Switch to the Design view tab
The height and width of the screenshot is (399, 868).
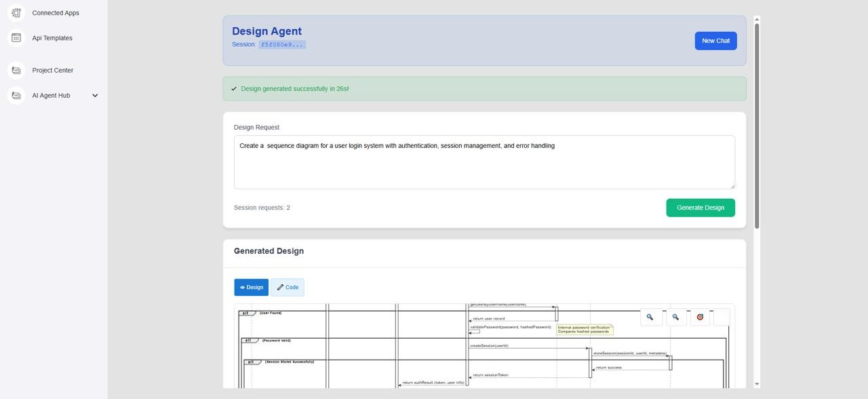(251, 287)
